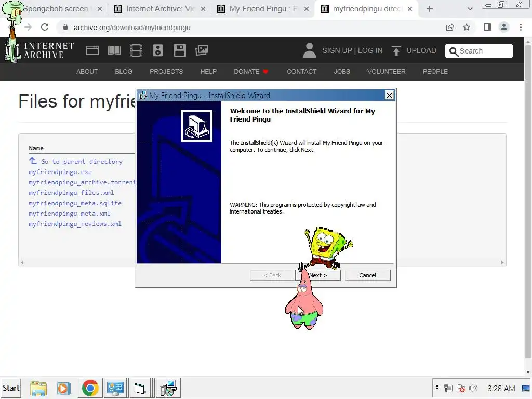The image size is (532, 399).
Task: Open the VOLUNTEER menu item
Action: (x=386, y=72)
